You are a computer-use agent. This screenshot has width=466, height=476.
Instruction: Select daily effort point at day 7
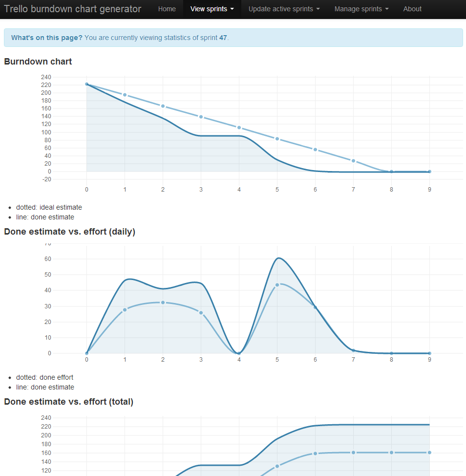353,350
